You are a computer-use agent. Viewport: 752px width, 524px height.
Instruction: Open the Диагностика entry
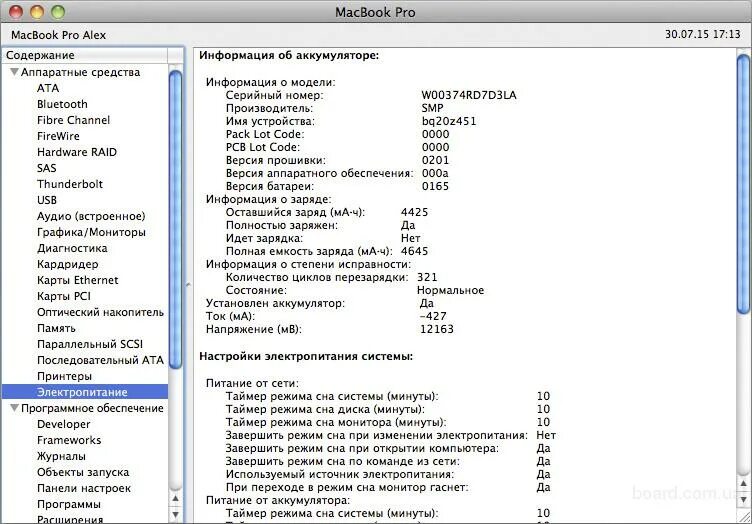pyautogui.click(x=72, y=248)
